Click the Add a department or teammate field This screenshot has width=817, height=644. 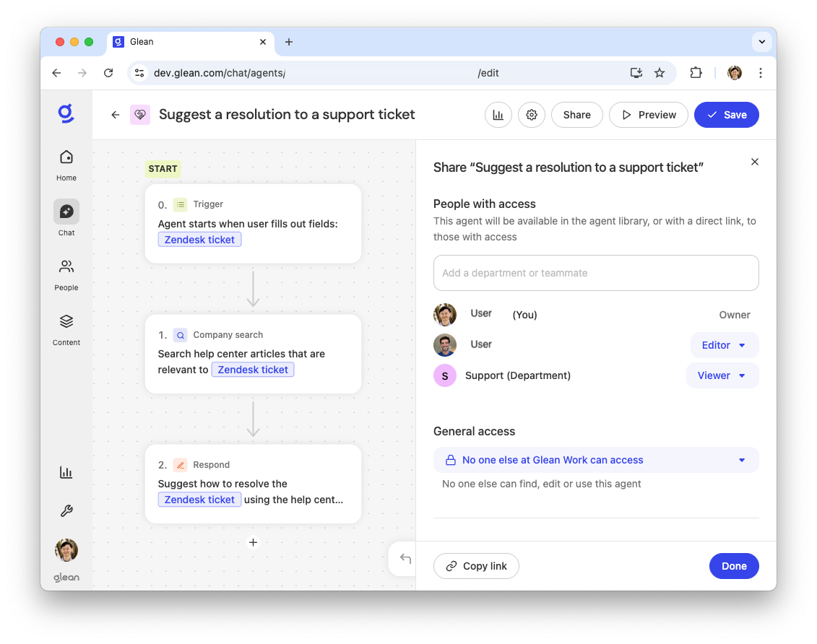[x=596, y=273]
